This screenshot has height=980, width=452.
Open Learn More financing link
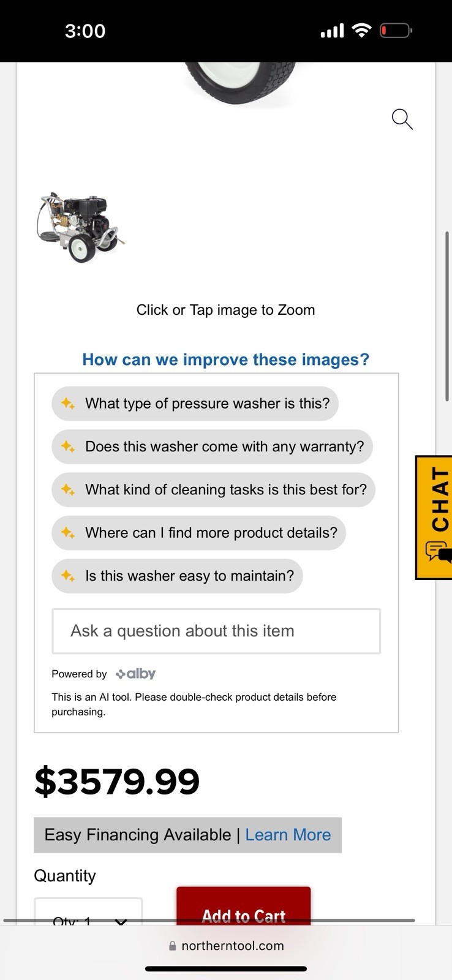coord(288,835)
